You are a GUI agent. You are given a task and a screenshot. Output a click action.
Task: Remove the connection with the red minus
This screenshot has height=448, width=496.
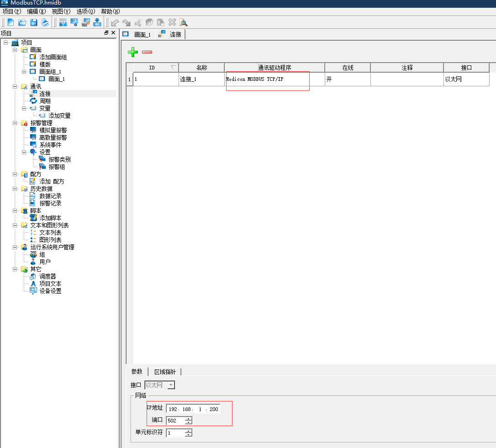click(147, 52)
